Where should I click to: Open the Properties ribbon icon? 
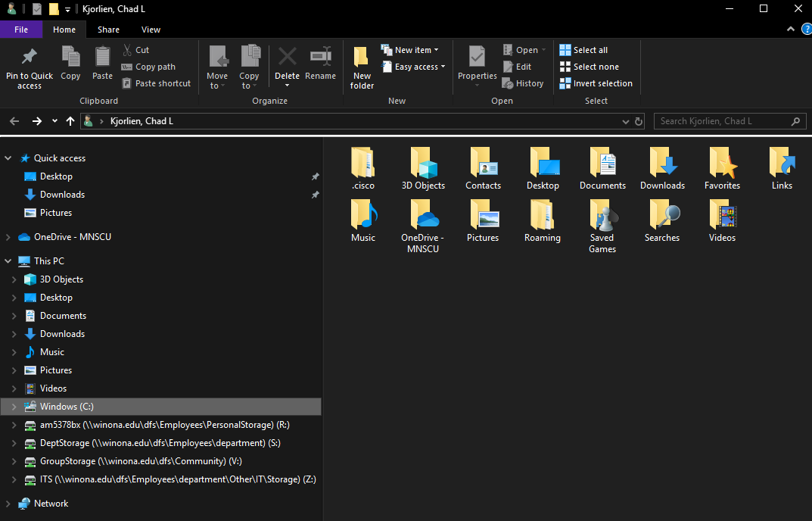tap(477, 58)
